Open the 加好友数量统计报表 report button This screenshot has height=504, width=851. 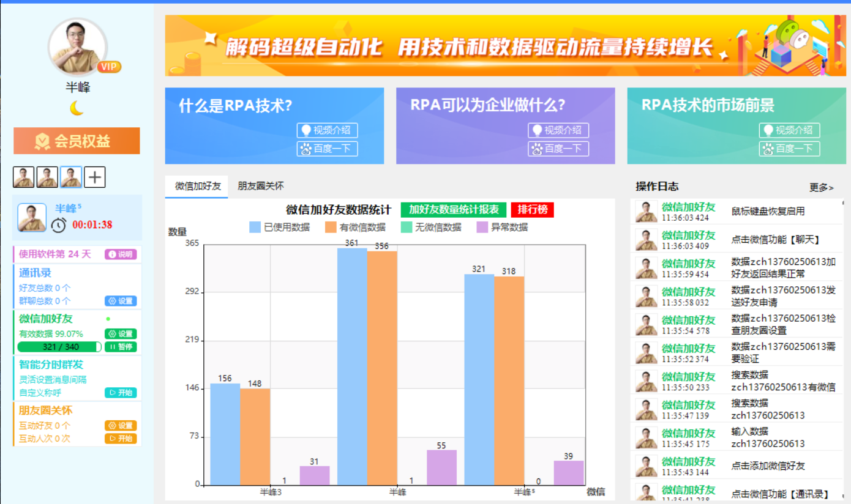coord(454,210)
